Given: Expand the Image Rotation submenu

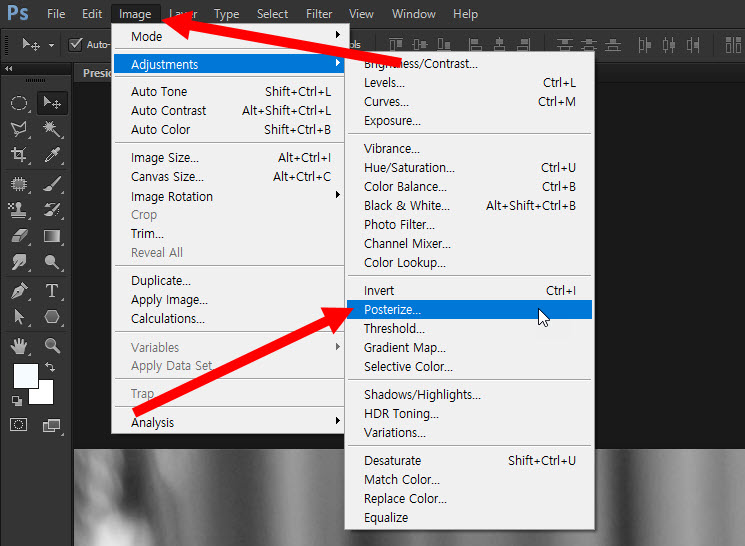Looking at the screenshot, I should click(x=229, y=196).
